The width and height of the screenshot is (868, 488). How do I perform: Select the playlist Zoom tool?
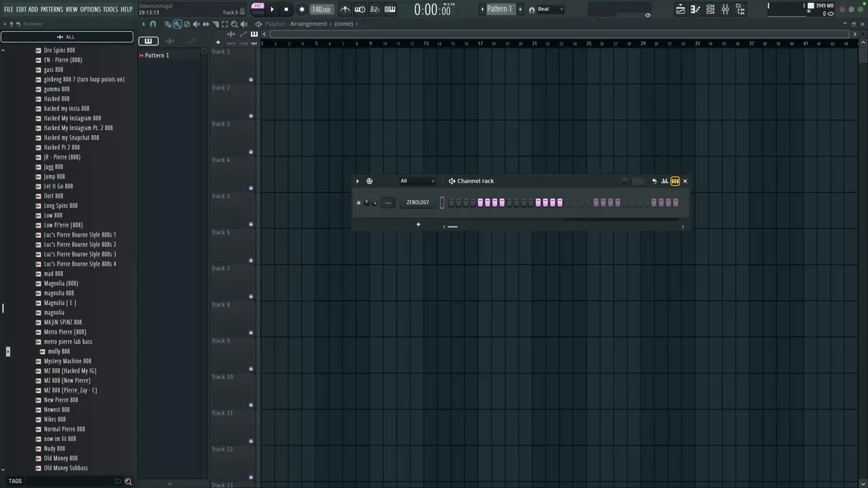pyautogui.click(x=235, y=24)
